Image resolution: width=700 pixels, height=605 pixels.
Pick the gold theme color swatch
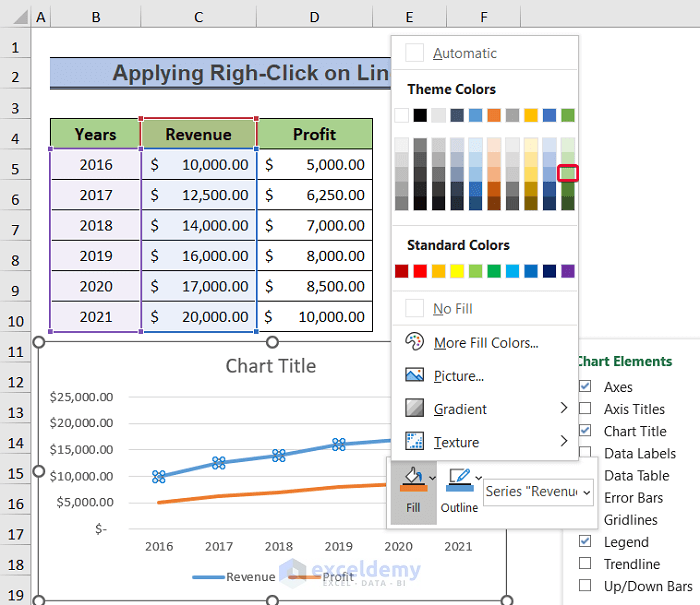pyautogui.click(x=531, y=115)
